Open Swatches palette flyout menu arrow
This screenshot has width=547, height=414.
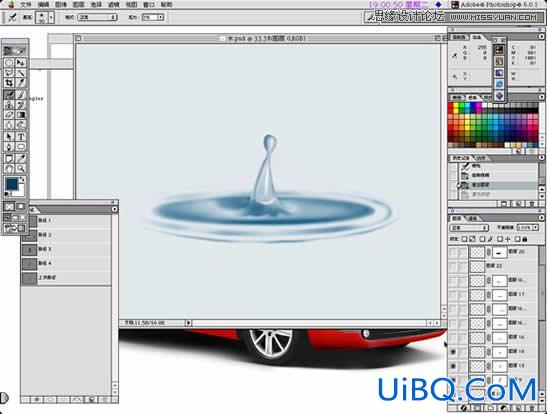[x=541, y=97]
